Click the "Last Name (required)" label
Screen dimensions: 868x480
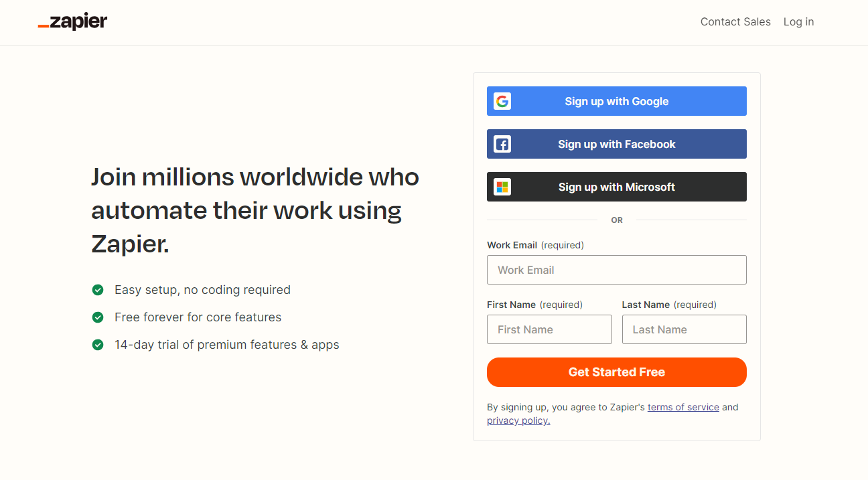pyautogui.click(x=669, y=305)
